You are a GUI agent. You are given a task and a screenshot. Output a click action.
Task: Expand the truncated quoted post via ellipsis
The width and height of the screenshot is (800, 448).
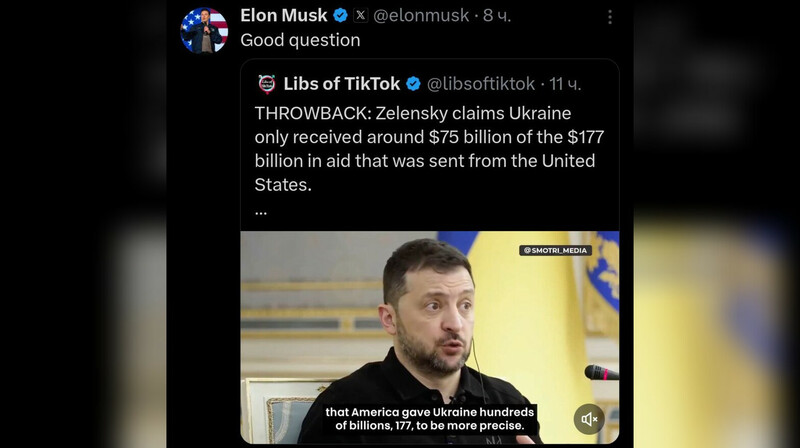(261, 211)
